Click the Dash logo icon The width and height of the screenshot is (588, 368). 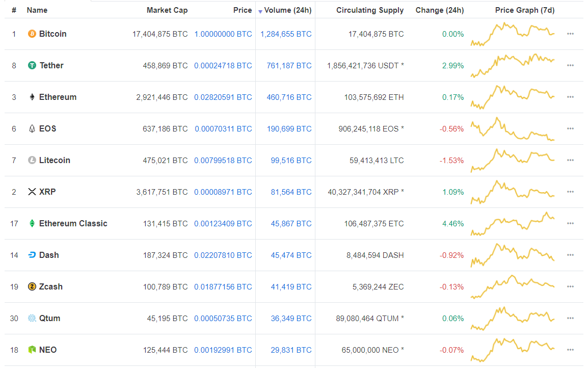(32, 255)
